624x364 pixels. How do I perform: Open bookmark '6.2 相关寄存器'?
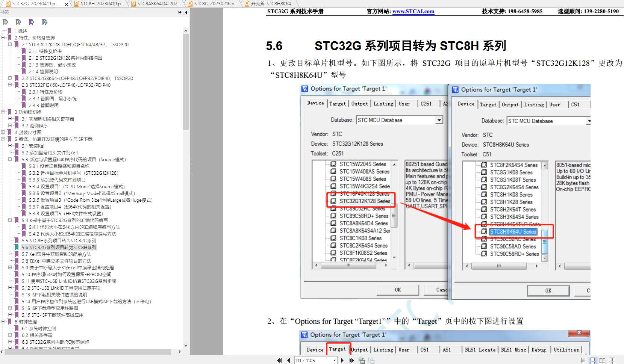coord(37,335)
